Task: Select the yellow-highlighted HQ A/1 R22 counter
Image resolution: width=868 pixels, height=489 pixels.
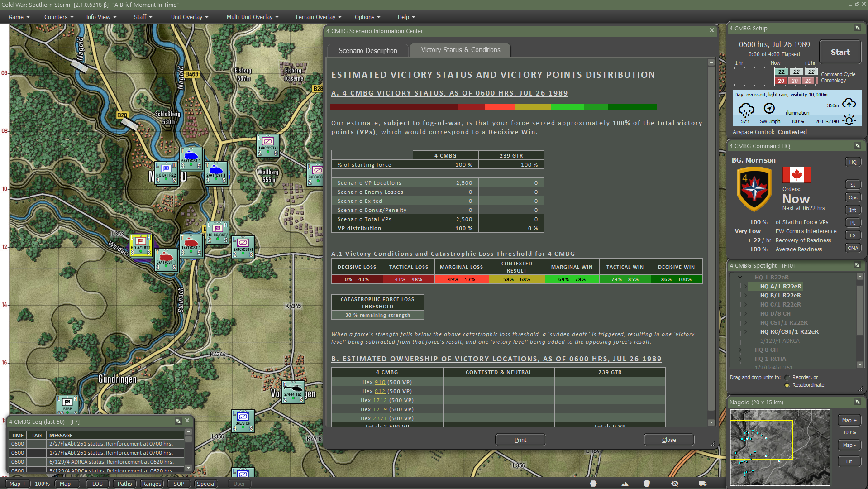Action: click(141, 245)
